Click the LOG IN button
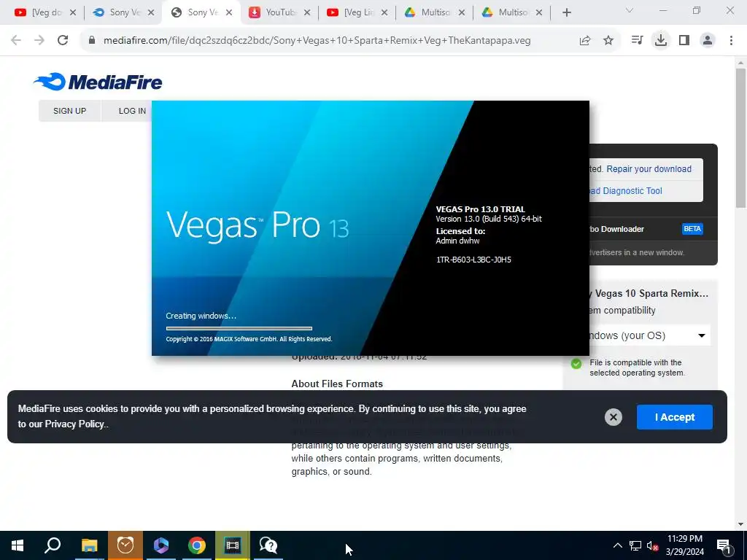This screenshot has width=747, height=560. coord(132,111)
